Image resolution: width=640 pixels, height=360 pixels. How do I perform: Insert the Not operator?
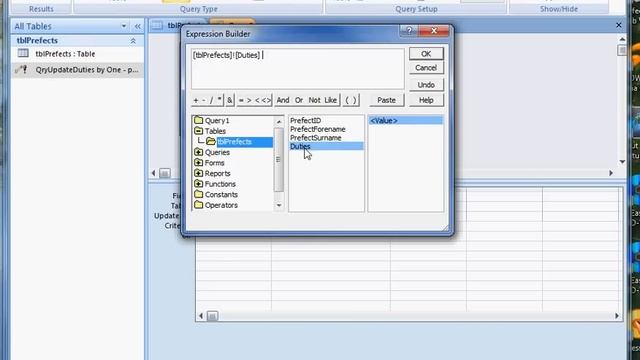click(314, 100)
